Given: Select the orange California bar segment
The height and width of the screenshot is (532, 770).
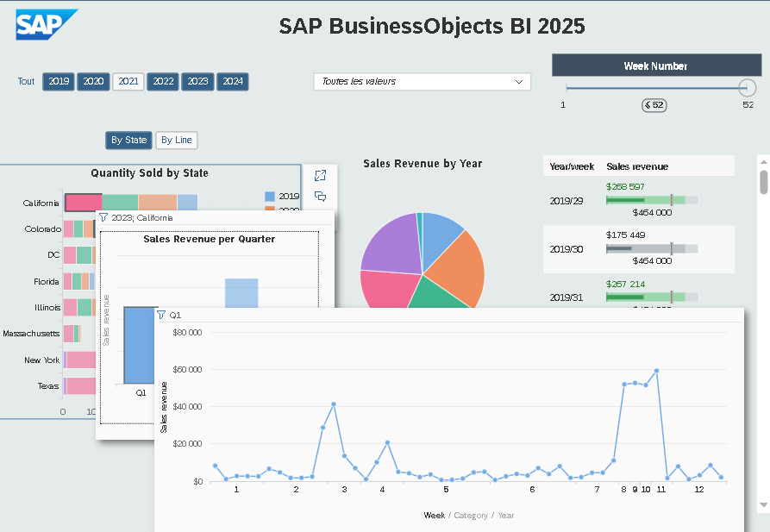Looking at the screenshot, I should point(157,203).
